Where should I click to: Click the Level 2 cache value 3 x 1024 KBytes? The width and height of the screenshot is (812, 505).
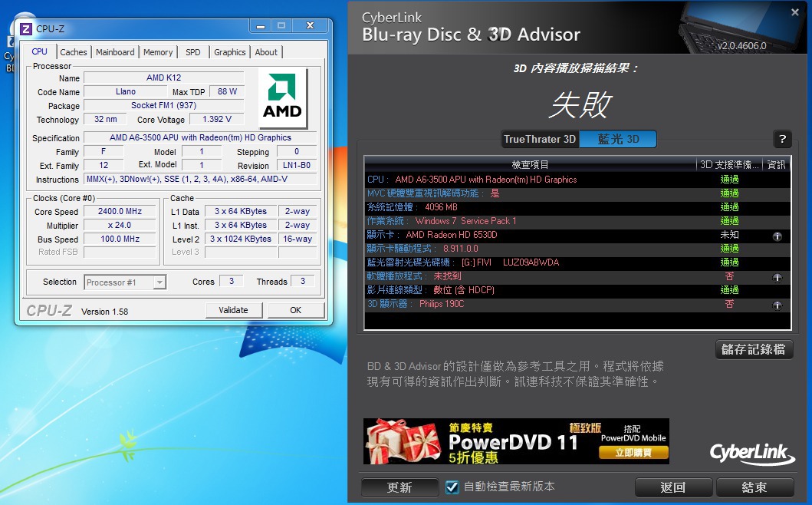click(x=241, y=239)
